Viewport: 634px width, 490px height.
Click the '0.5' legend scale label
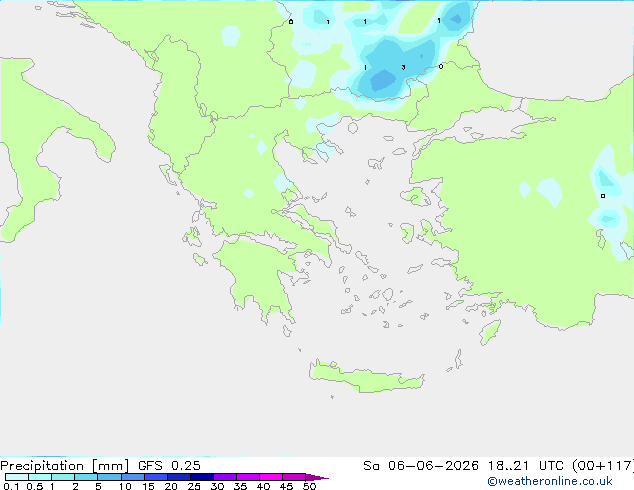point(35,486)
